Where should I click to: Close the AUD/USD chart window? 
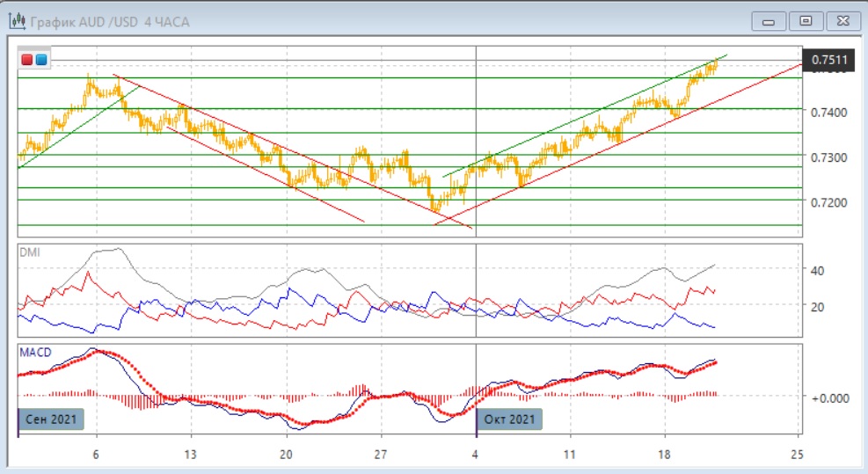pyautogui.click(x=840, y=21)
